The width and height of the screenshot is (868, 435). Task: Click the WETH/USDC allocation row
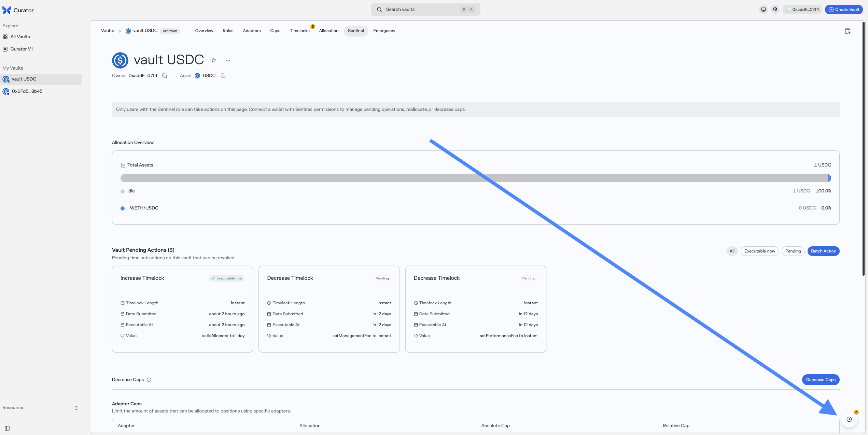[x=476, y=208]
